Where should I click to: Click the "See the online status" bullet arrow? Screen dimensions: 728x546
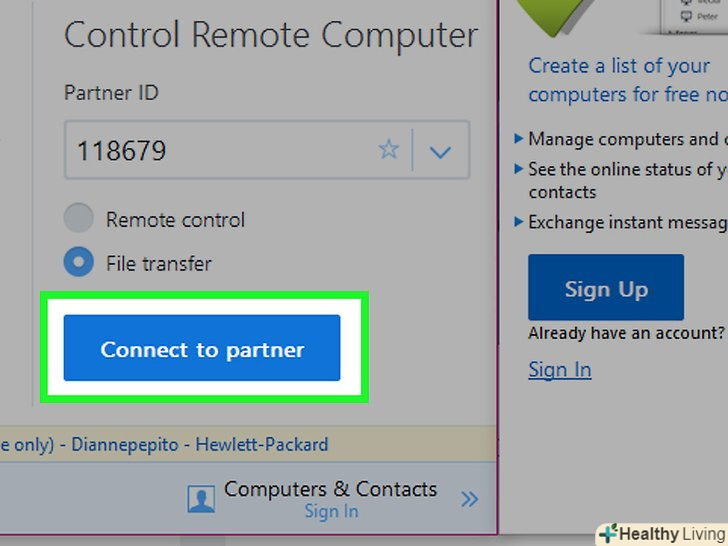tap(518, 169)
